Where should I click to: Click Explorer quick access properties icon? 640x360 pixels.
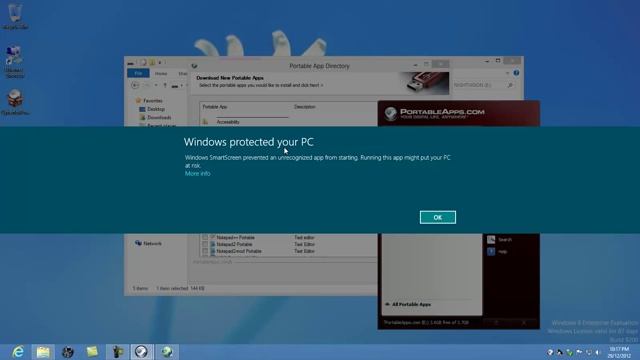click(x=143, y=62)
